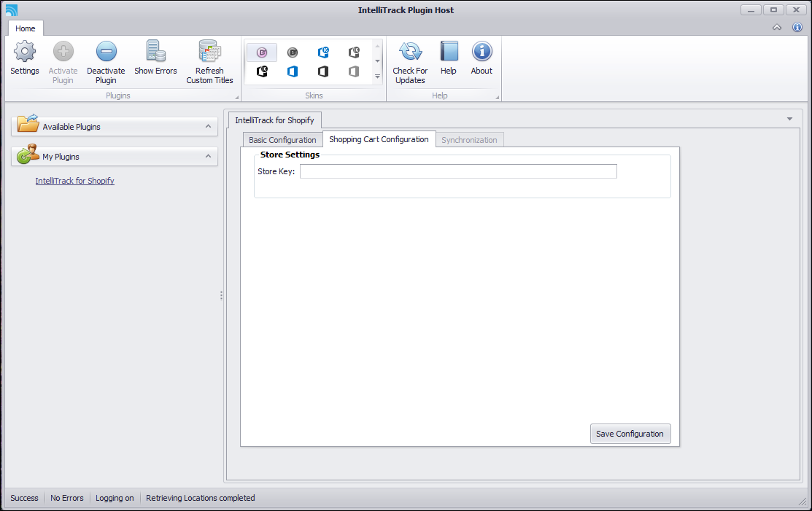Check For Updates in the ribbon

pos(410,62)
